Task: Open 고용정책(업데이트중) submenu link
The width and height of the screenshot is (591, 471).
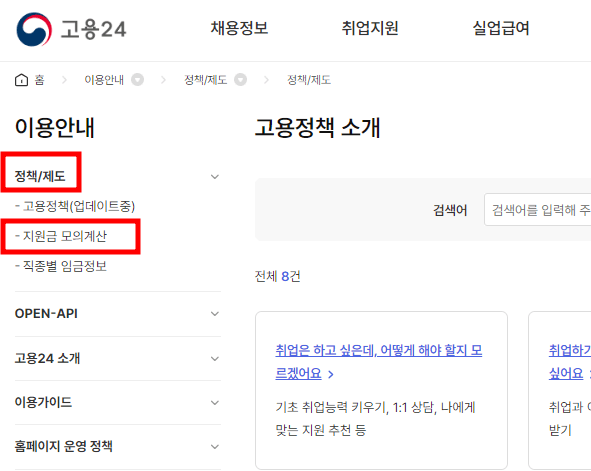Action: 75,206
